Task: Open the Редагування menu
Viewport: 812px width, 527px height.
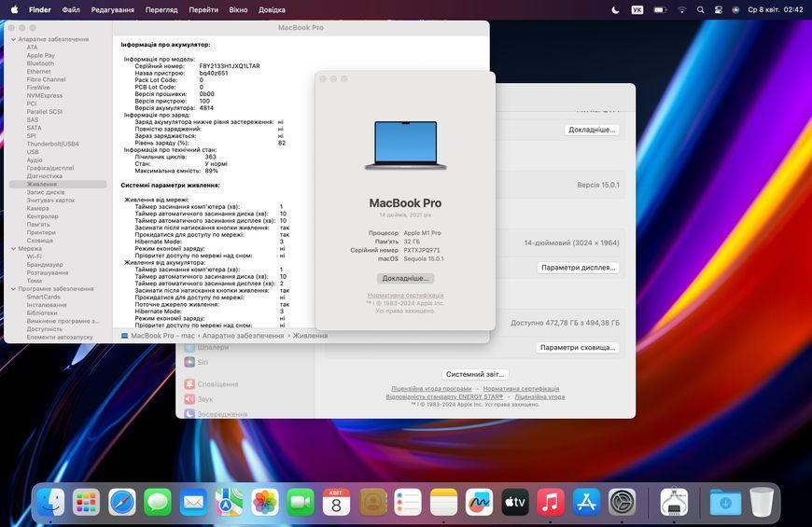Action: pos(112,9)
